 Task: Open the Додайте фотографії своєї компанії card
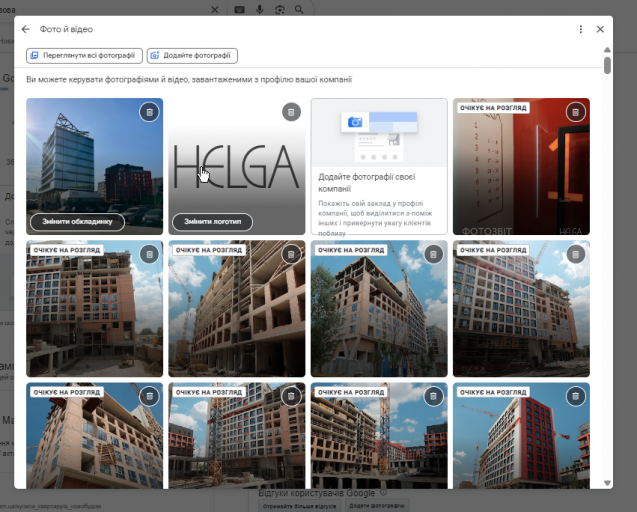point(379,167)
